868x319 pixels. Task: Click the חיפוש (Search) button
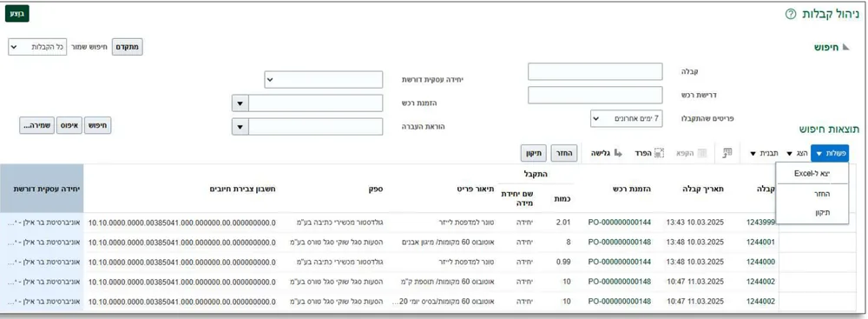pos(97,126)
